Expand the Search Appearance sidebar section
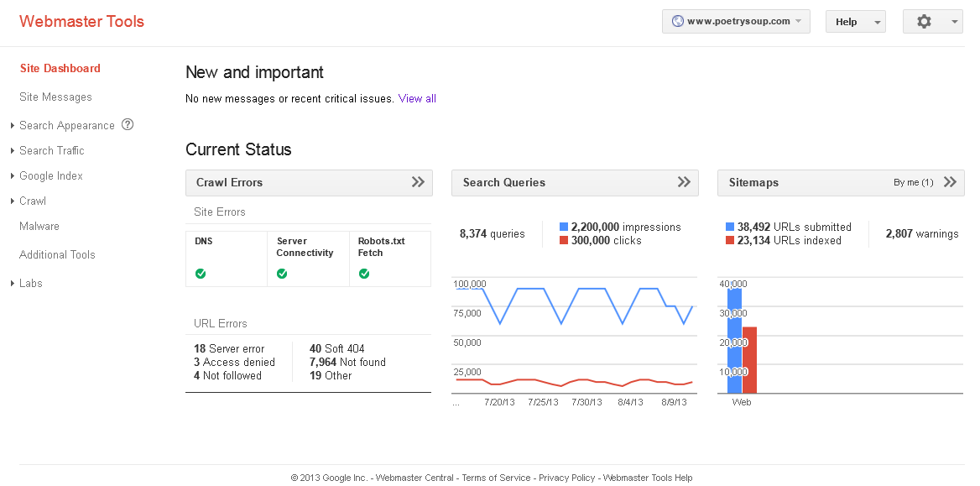Image resolution: width=980 pixels, height=486 pixels. [x=13, y=126]
